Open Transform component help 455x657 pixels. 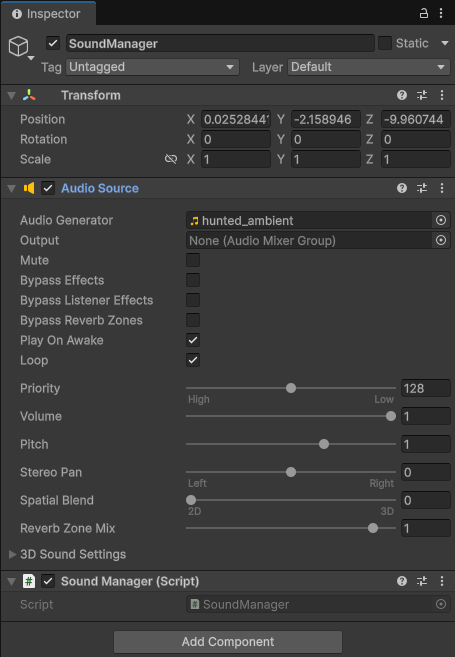[402, 95]
